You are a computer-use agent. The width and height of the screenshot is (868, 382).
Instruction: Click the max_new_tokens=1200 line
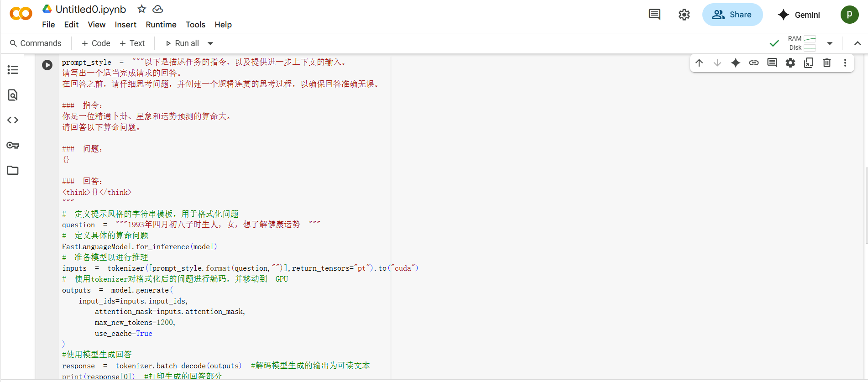pyautogui.click(x=135, y=323)
